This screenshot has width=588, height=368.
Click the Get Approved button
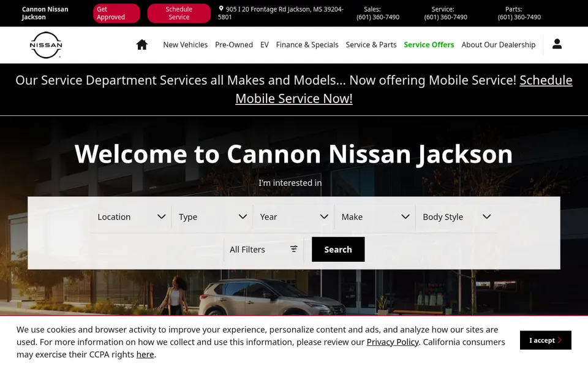pyautogui.click(x=116, y=13)
